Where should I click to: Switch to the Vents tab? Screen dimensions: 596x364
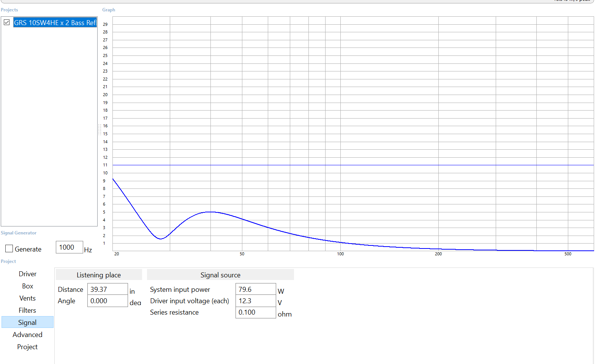pyautogui.click(x=27, y=298)
